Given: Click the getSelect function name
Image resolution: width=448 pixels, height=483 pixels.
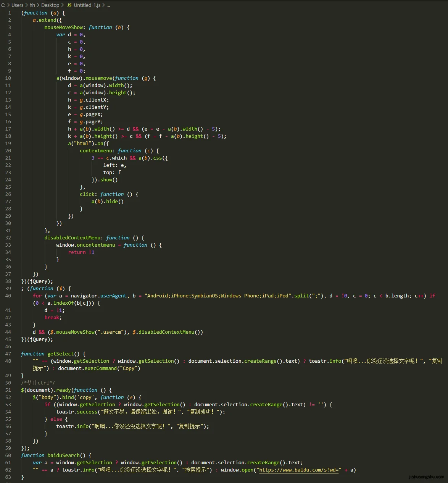Looking at the screenshot, I should [x=60, y=354].
